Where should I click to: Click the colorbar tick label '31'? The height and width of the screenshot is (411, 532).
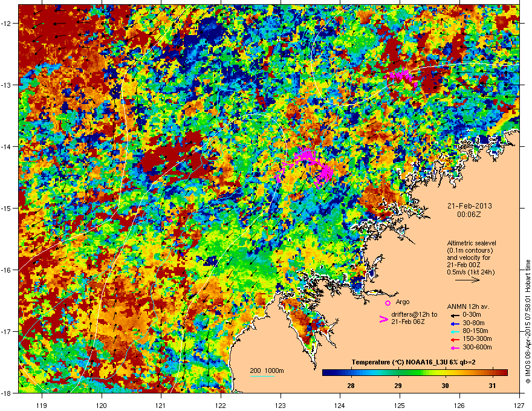pos(492,386)
